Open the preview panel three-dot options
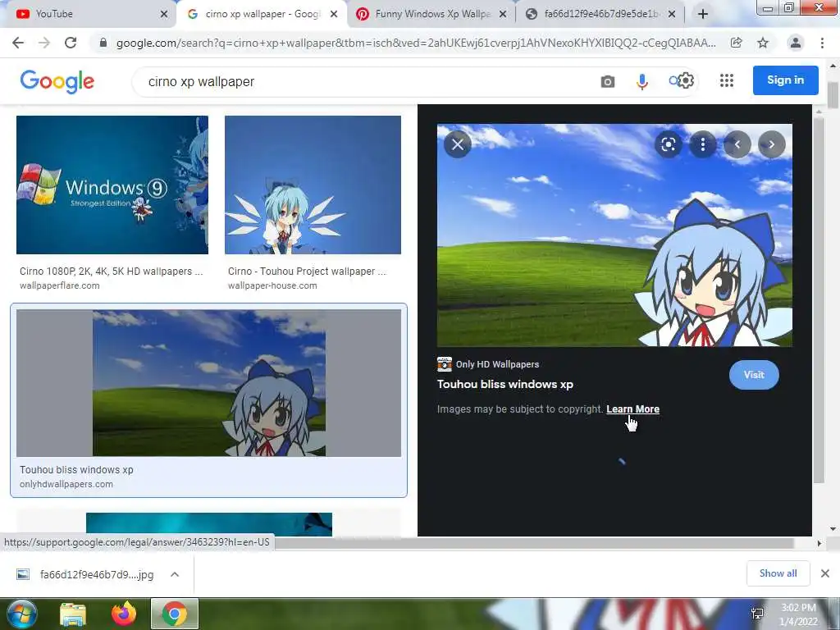The height and width of the screenshot is (630, 840). pyautogui.click(x=703, y=144)
